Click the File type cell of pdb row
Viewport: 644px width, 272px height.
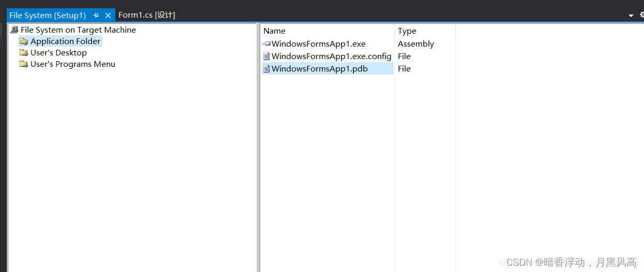(x=404, y=69)
